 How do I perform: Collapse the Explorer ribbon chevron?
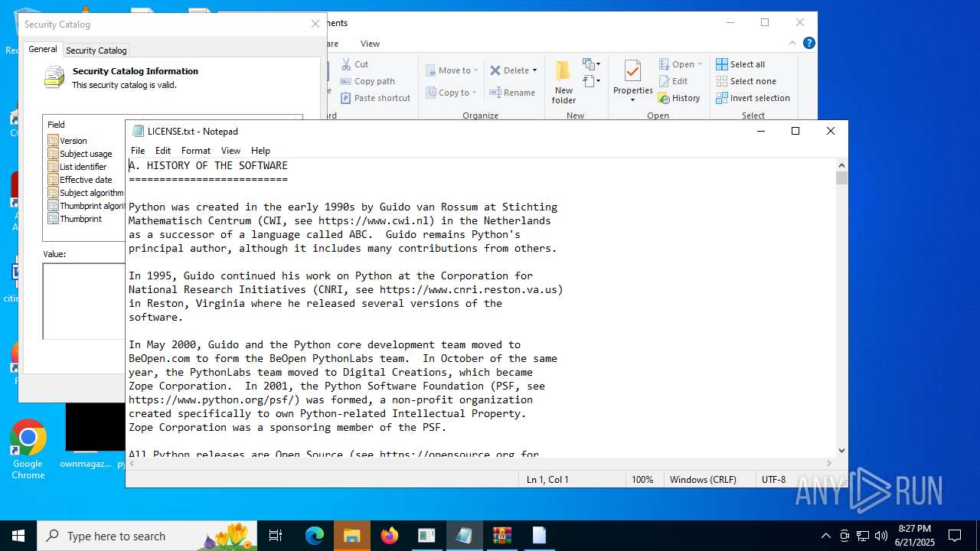pos(792,44)
